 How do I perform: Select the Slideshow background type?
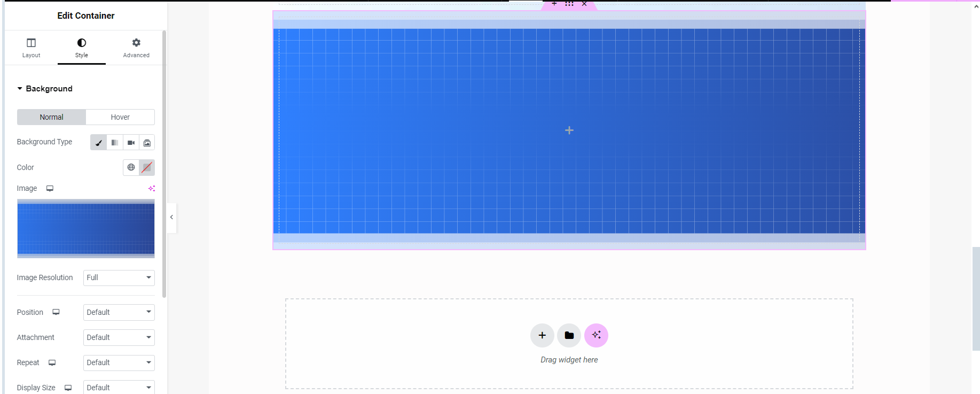coord(147,143)
